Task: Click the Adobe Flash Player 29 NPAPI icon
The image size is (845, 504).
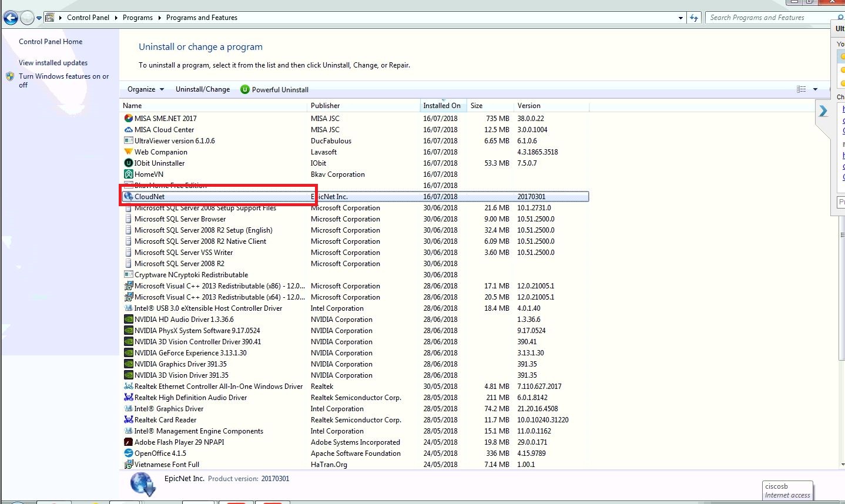Action: point(129,442)
